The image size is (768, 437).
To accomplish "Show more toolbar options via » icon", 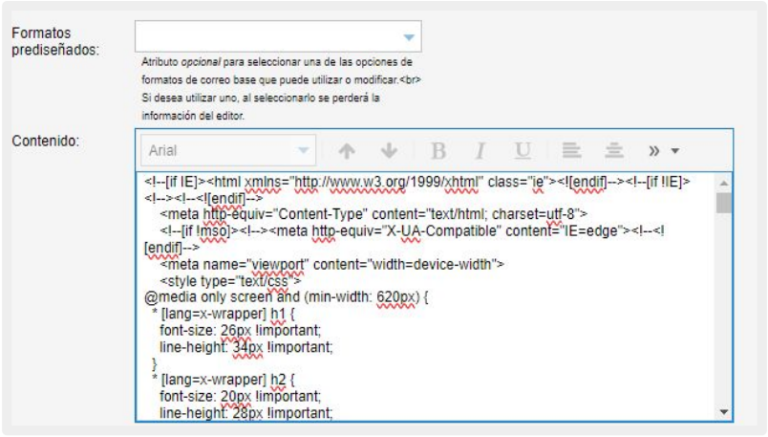I will click(656, 150).
